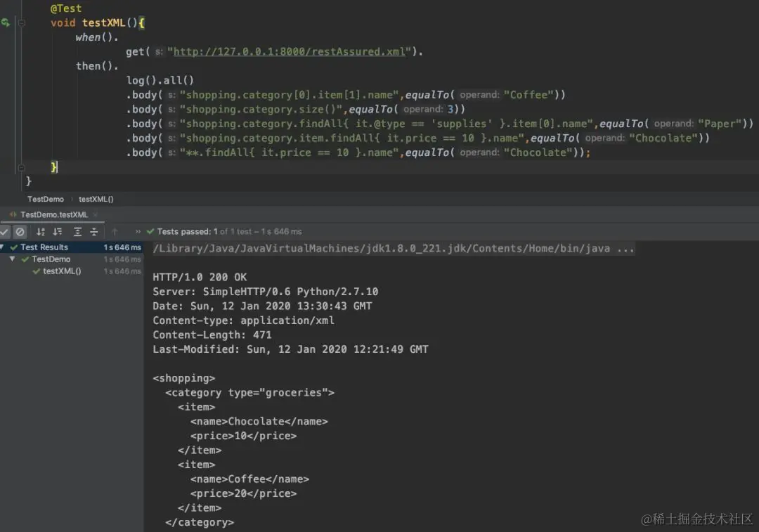Image resolution: width=759 pixels, height=532 pixels.
Task: Toggle the Show Passed tests checkmark button
Action: (x=4, y=232)
